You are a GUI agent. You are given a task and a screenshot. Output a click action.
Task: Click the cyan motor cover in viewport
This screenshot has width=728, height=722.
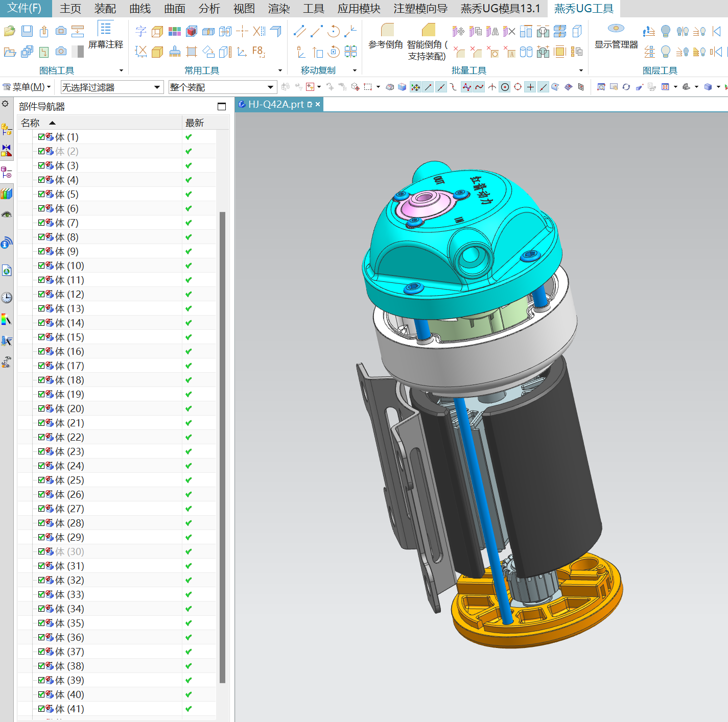tap(462, 240)
